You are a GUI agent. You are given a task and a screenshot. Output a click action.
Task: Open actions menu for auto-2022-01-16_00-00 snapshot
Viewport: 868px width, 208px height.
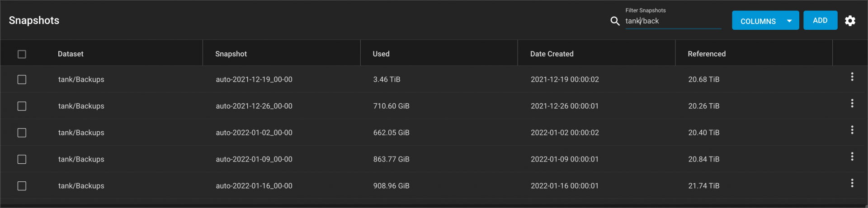click(x=852, y=183)
